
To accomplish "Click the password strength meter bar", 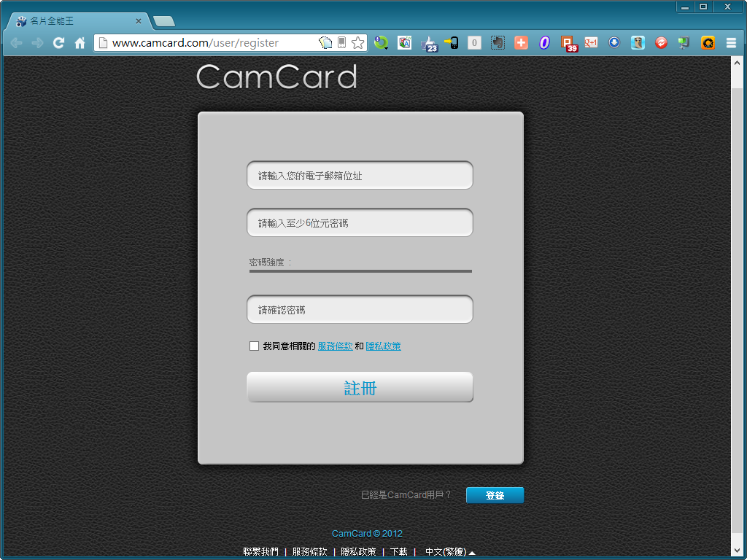I will [x=360, y=271].
